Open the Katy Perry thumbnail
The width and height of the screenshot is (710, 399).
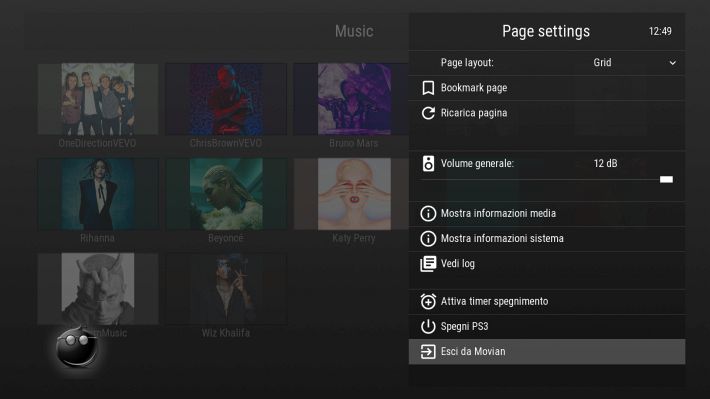(x=351, y=194)
